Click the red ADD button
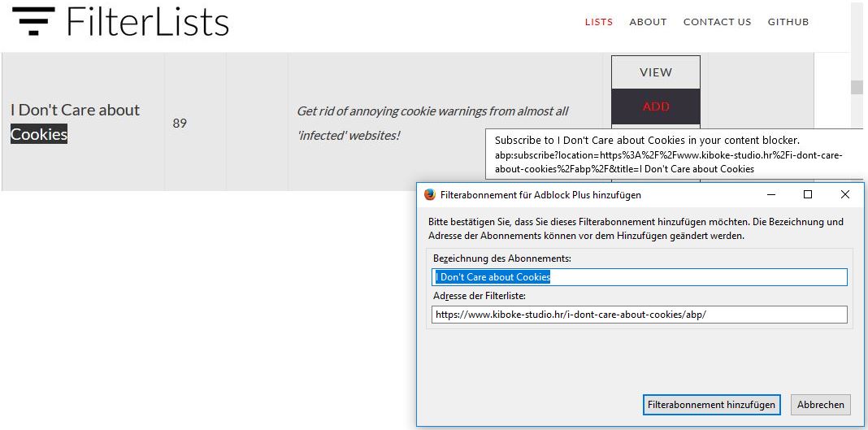The image size is (868, 430). [x=655, y=106]
